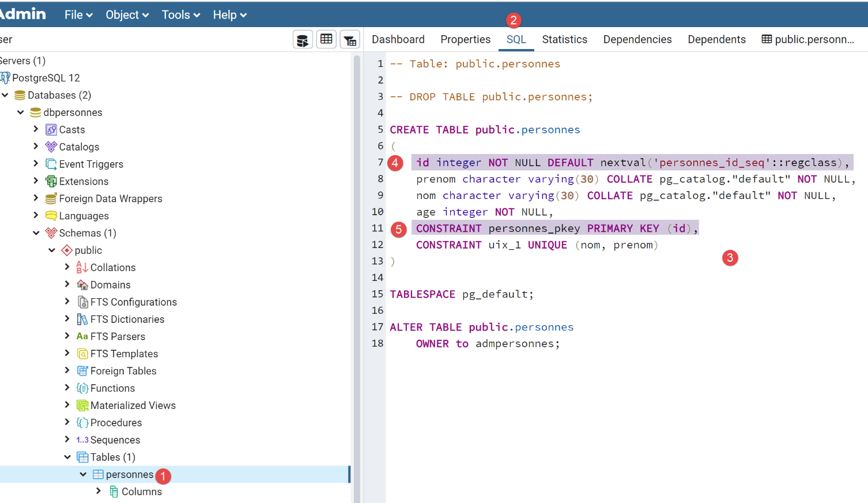Image resolution: width=868 pixels, height=503 pixels.
Task: Click the Materialized Views icon
Action: (x=82, y=406)
